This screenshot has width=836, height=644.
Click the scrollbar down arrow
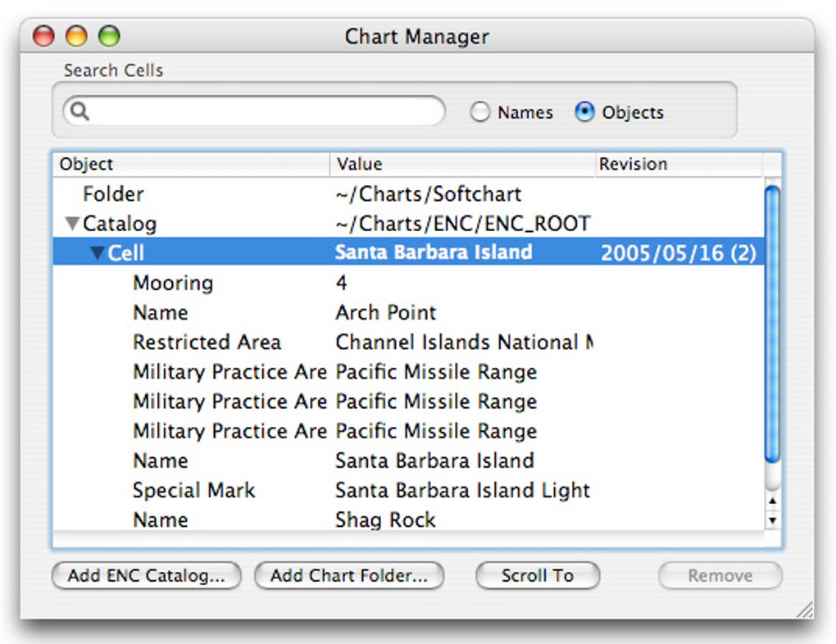[771, 519]
